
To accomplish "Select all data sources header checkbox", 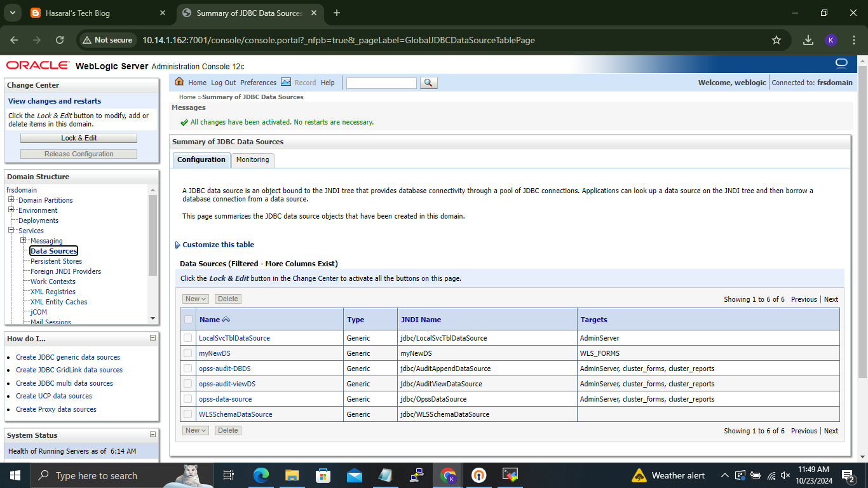I will 188,320.
